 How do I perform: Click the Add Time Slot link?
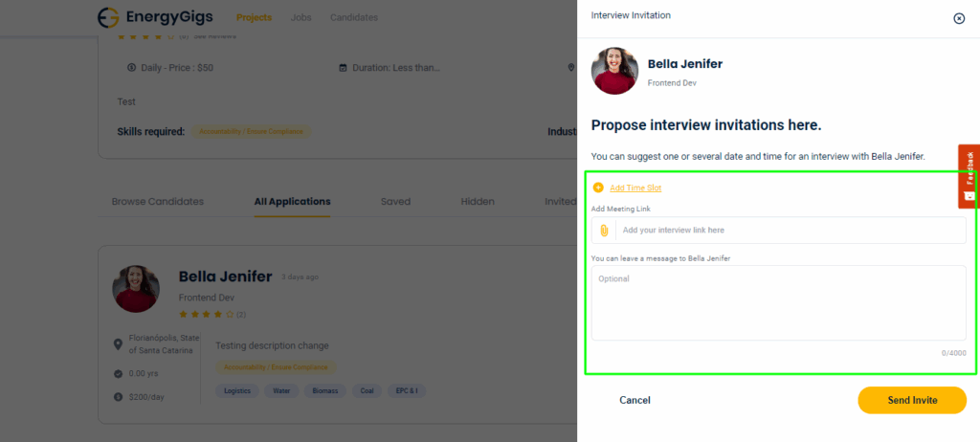[635, 188]
